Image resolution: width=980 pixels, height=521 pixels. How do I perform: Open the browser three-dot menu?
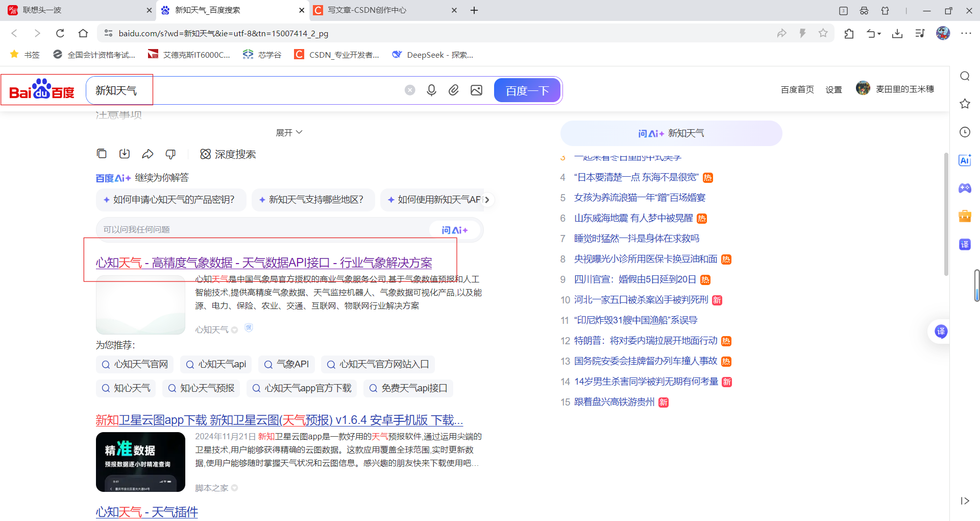click(966, 33)
